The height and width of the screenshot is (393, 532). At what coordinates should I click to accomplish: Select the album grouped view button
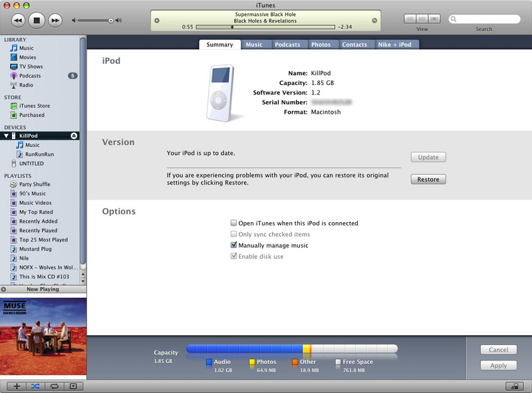coord(422,19)
